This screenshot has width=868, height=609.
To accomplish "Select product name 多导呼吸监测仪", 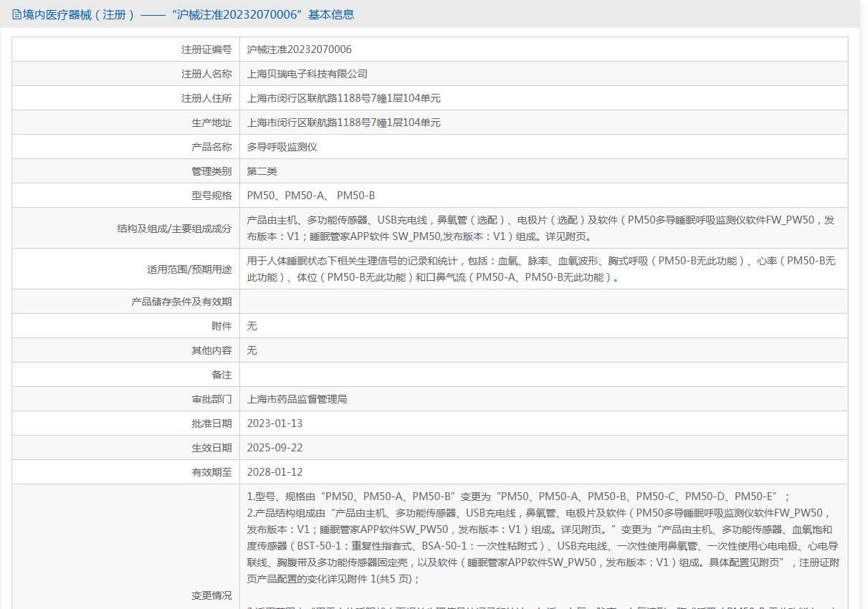I will pos(282,147).
